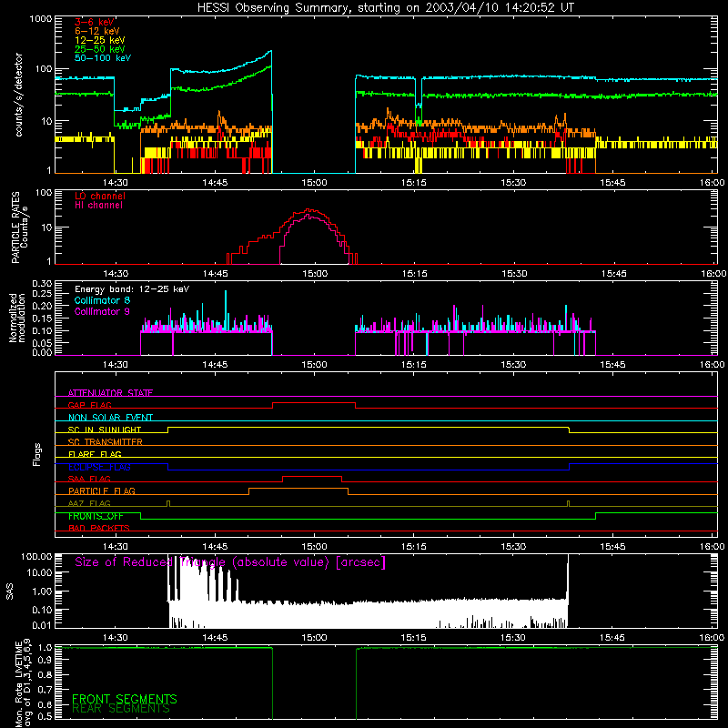Select the 6-12 keV legend label
The height and width of the screenshot is (728, 728).
(x=97, y=31)
